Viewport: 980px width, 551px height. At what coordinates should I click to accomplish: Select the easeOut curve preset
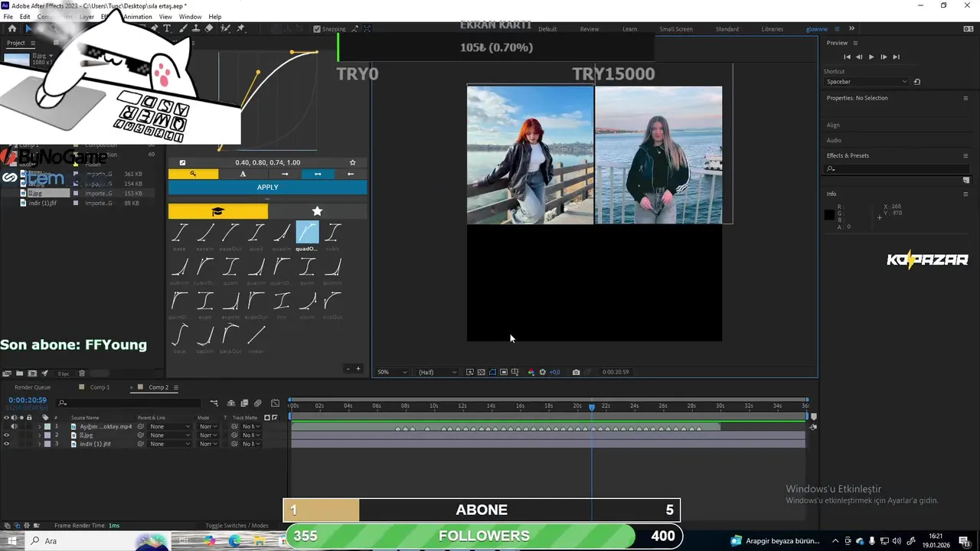tap(230, 233)
